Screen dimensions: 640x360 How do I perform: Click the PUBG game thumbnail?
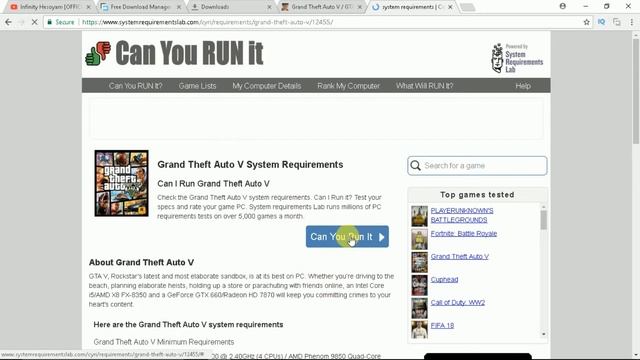click(419, 216)
